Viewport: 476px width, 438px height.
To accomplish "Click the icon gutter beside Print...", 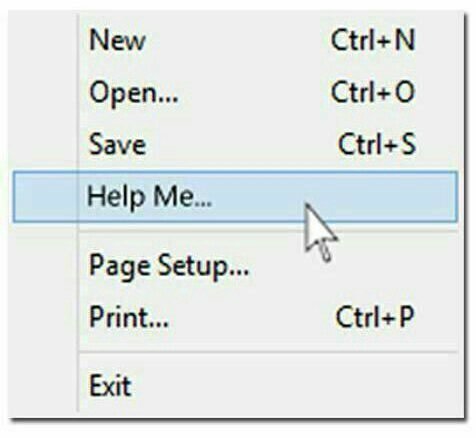I will 45,317.
